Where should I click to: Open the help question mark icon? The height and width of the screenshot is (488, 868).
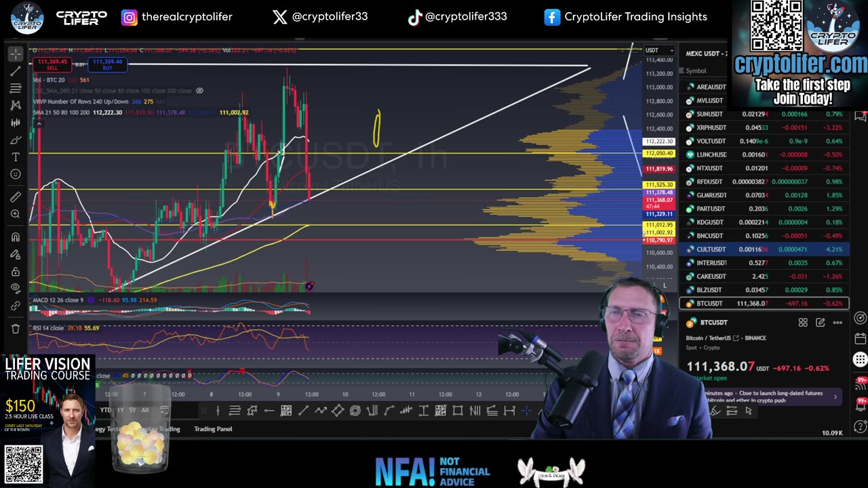tap(860, 426)
